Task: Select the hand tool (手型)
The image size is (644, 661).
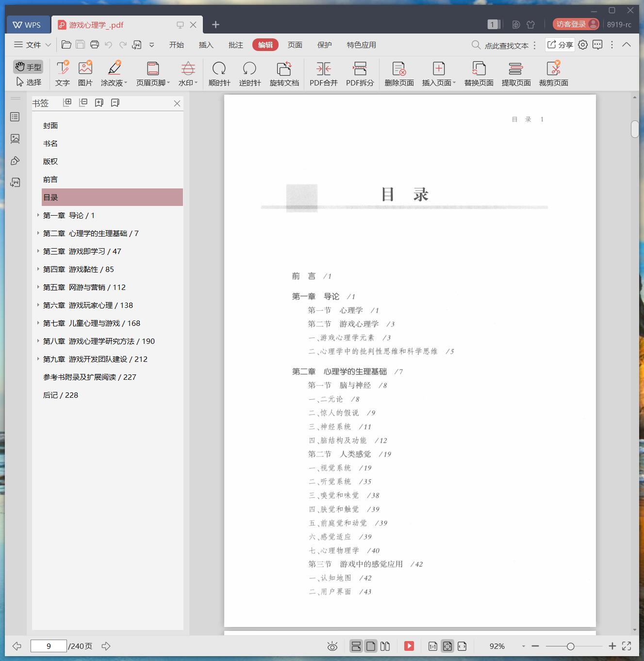Action: pyautogui.click(x=28, y=67)
